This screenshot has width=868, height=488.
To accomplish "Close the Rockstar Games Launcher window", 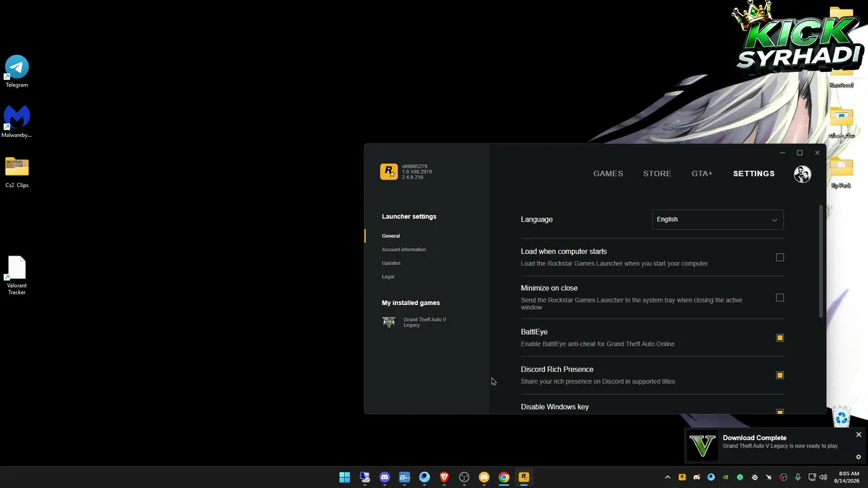I will 817,152.
